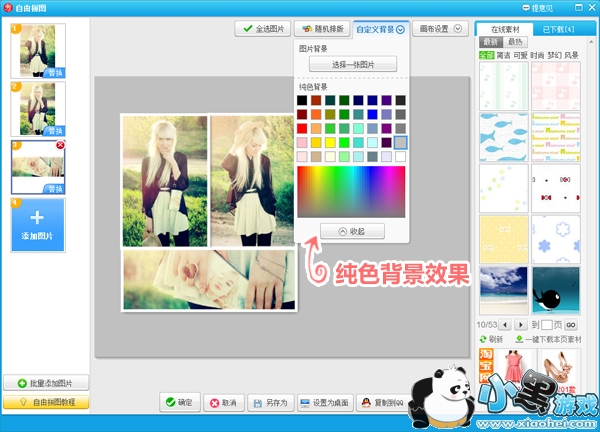Replace photo 1 with 替换 button

55,73
